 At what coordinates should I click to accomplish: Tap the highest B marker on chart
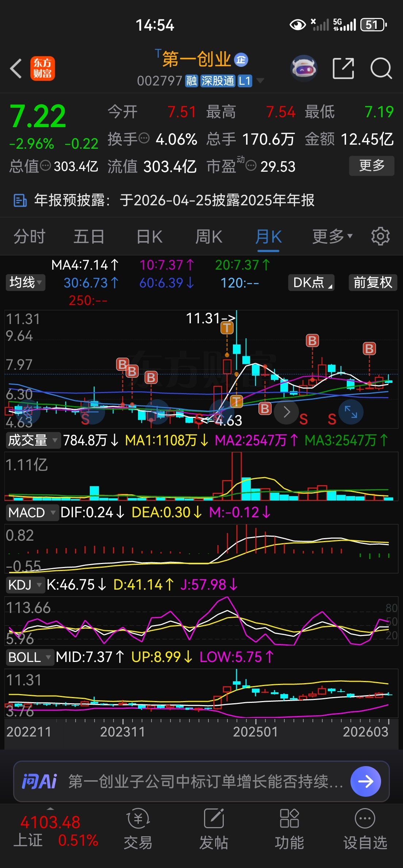pyautogui.click(x=312, y=340)
